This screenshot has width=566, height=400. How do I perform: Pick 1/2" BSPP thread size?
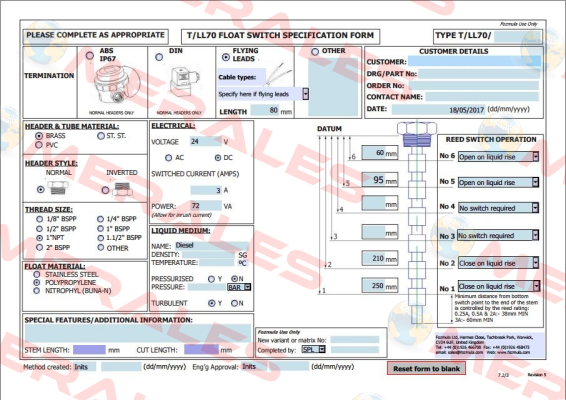pos(39,229)
